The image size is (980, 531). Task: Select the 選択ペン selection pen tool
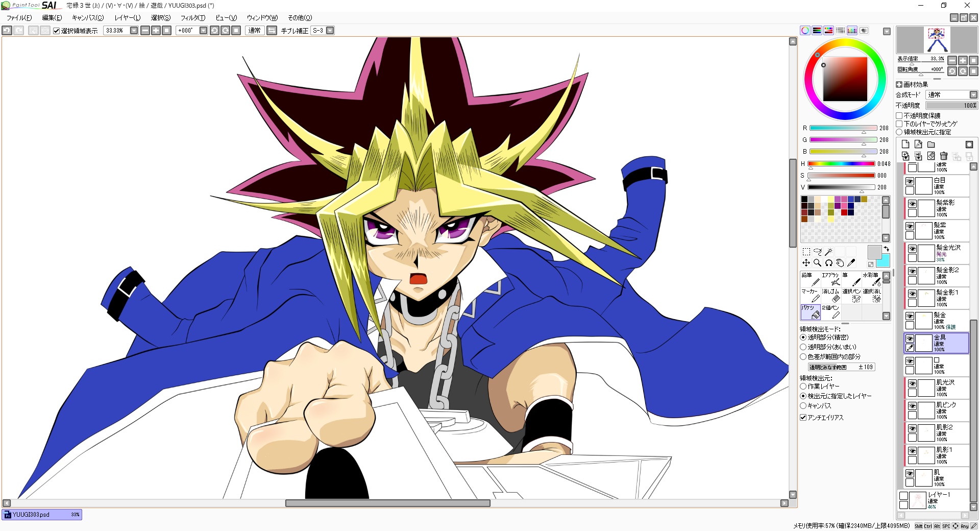[x=851, y=295]
